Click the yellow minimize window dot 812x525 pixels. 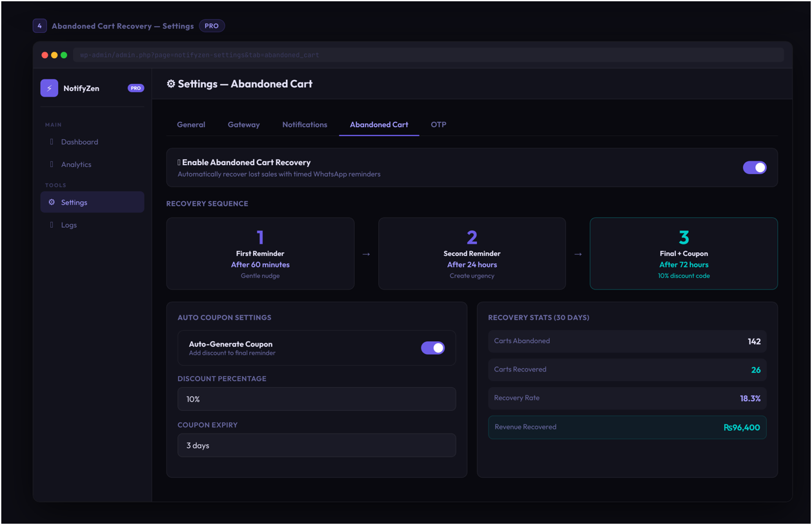(54, 55)
